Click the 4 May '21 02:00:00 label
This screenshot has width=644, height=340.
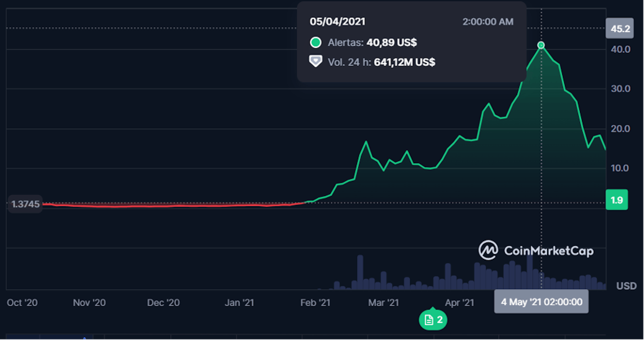pyautogui.click(x=541, y=302)
